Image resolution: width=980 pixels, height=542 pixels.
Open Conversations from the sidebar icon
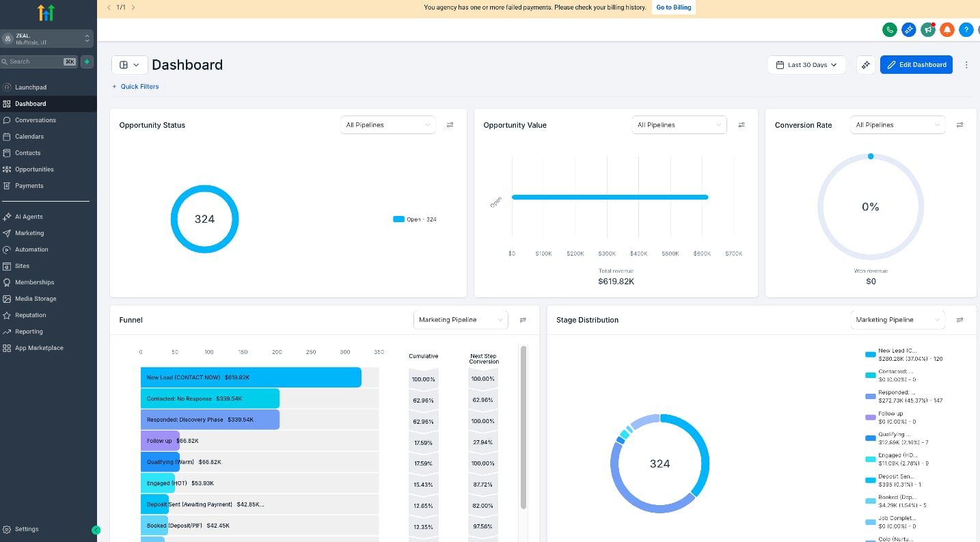pos(8,120)
